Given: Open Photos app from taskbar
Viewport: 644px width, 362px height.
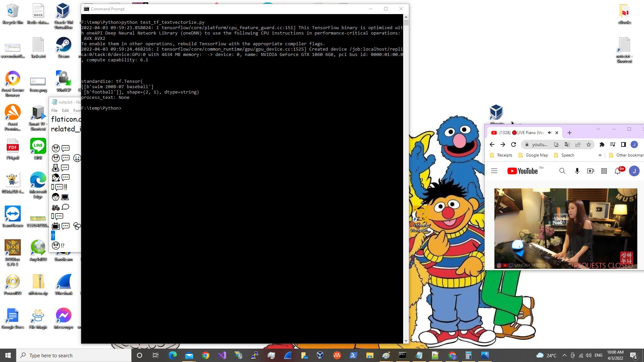Looking at the screenshot, I should pos(485,355).
